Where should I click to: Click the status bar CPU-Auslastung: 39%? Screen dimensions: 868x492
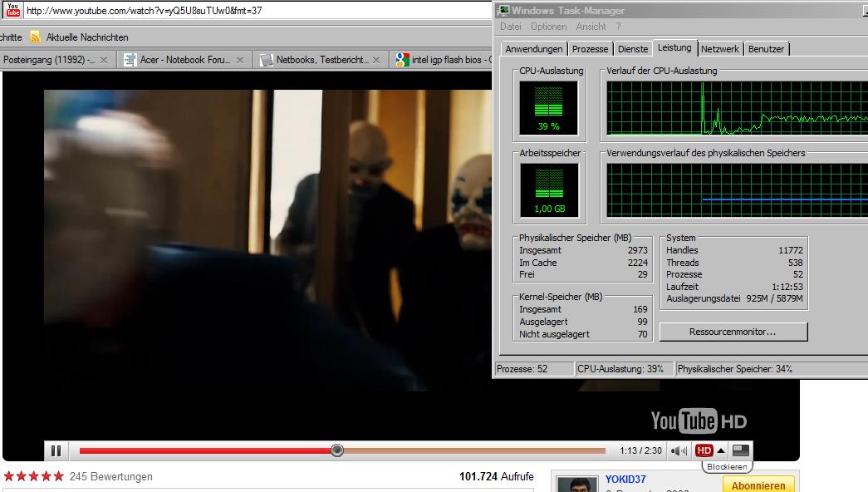pos(623,369)
